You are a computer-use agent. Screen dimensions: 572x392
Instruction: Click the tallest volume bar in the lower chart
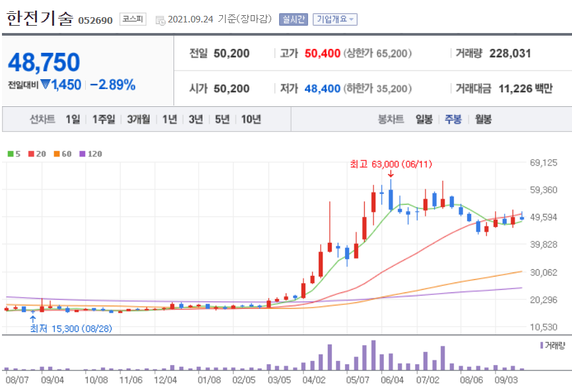tap(373, 356)
